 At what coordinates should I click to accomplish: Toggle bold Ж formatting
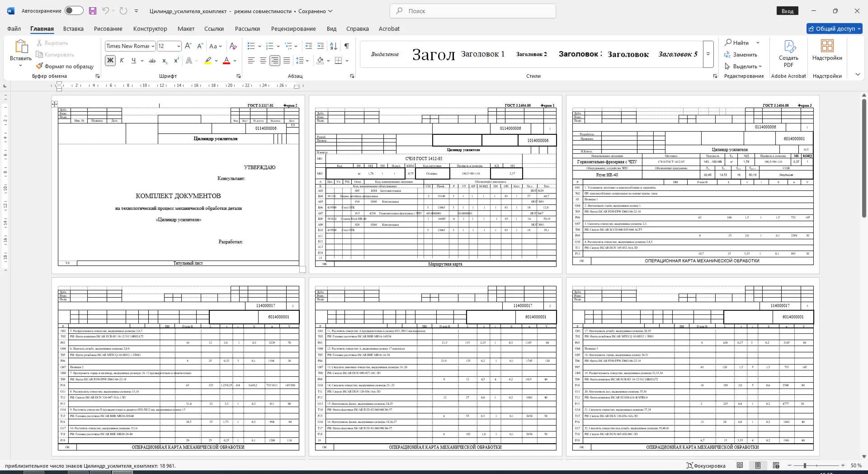pos(110,61)
